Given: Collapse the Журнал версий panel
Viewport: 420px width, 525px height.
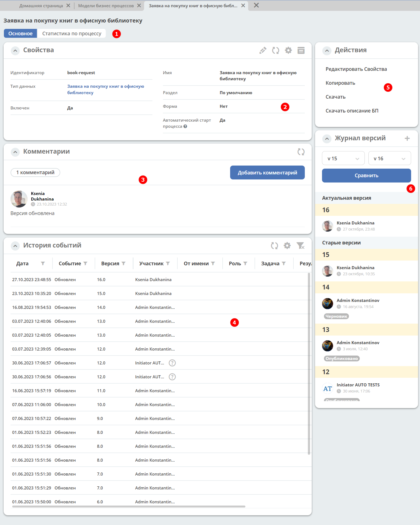Looking at the screenshot, I should 327,139.
